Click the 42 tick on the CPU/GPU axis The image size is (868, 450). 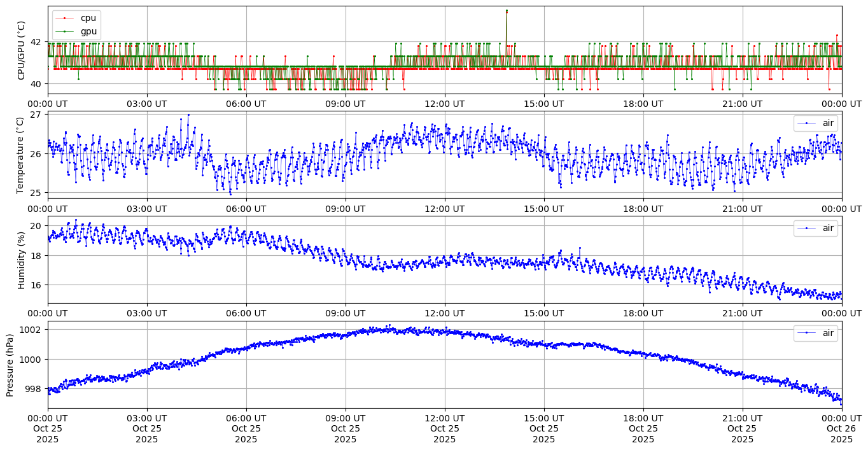click(x=36, y=42)
